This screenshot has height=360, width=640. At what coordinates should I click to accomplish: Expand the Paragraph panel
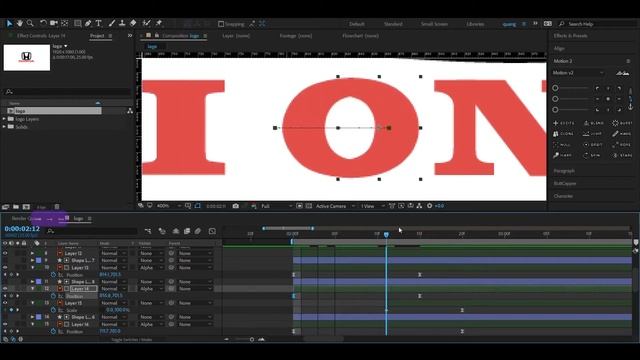564,171
